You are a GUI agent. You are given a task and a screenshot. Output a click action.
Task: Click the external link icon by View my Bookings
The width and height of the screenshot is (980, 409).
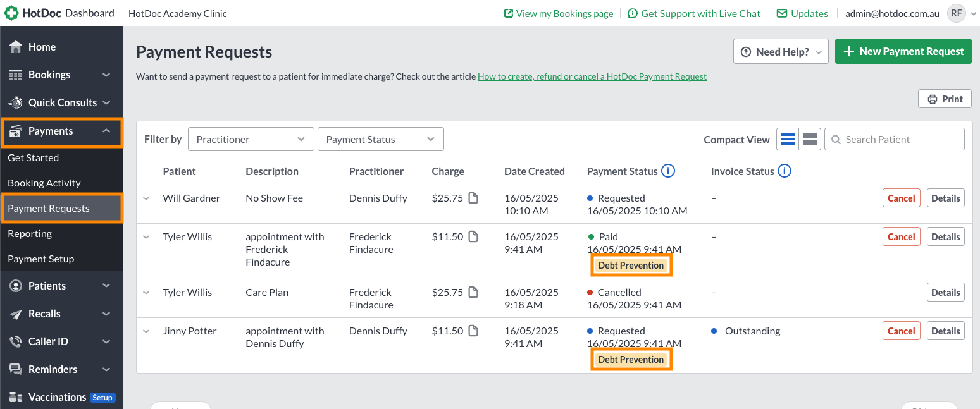(x=508, y=13)
